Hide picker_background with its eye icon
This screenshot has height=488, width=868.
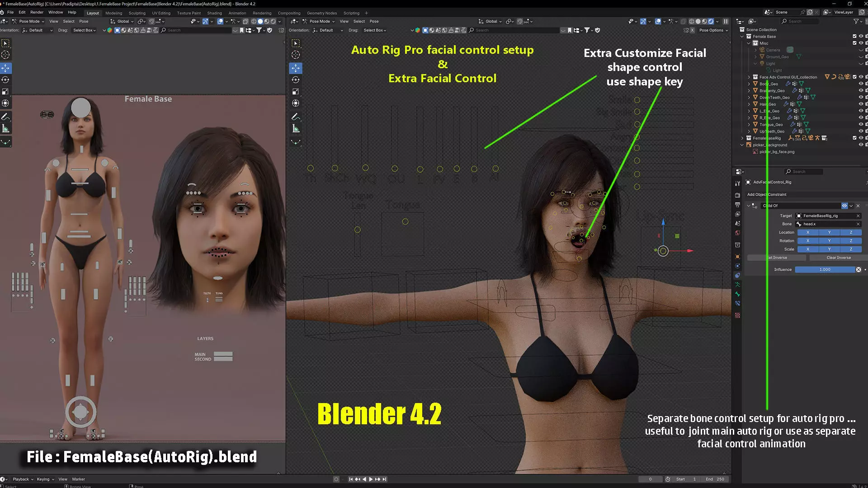[x=861, y=145]
